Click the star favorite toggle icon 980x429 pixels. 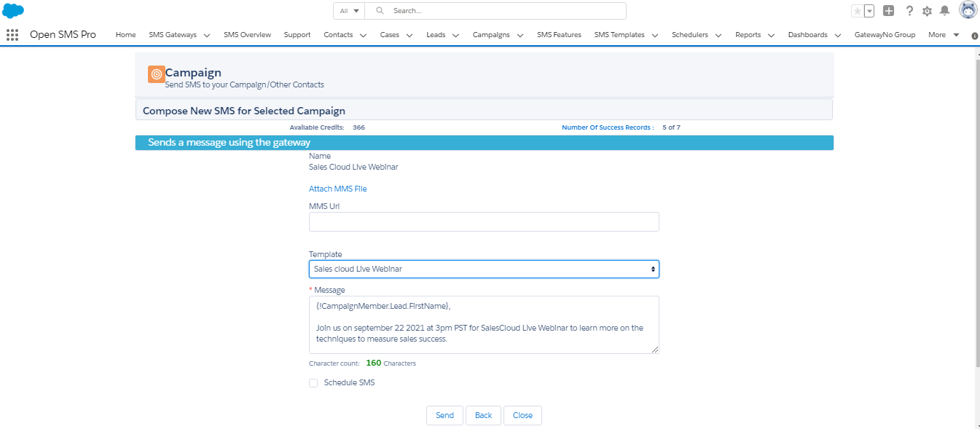pos(859,10)
